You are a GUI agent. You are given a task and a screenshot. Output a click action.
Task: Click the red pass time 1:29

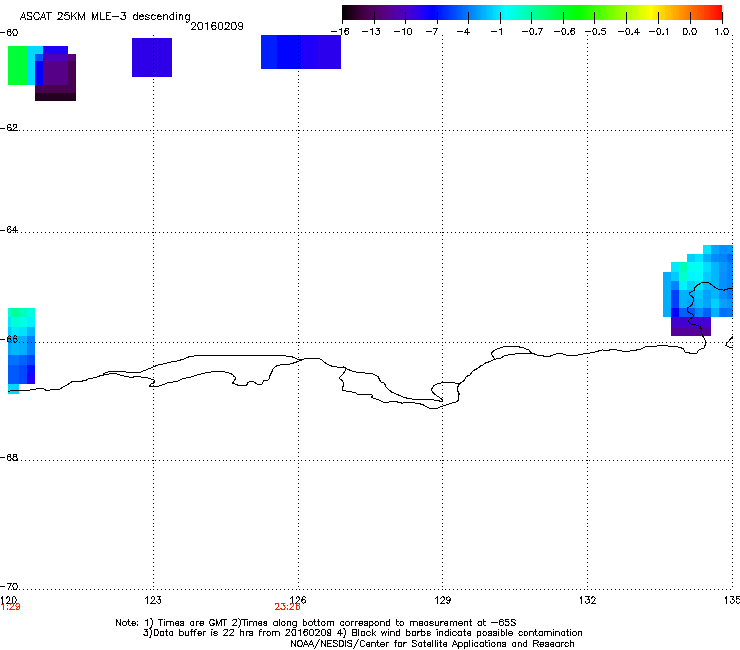(10, 607)
